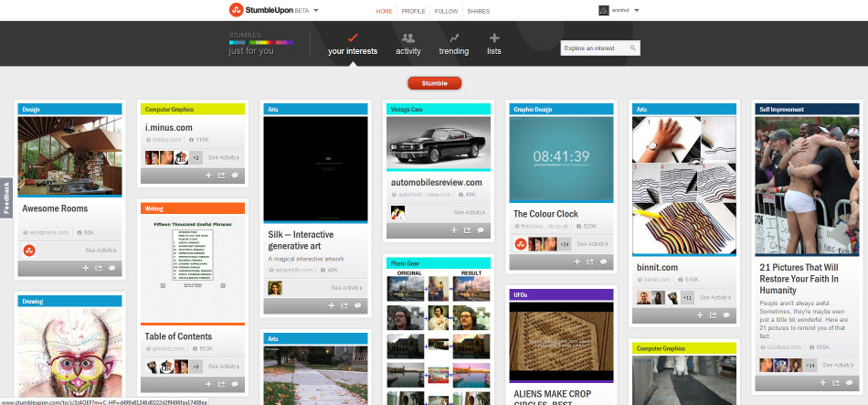Viewport: 868px width, 405px height.
Task: Share the Awesome Rooms card
Action: (x=99, y=268)
